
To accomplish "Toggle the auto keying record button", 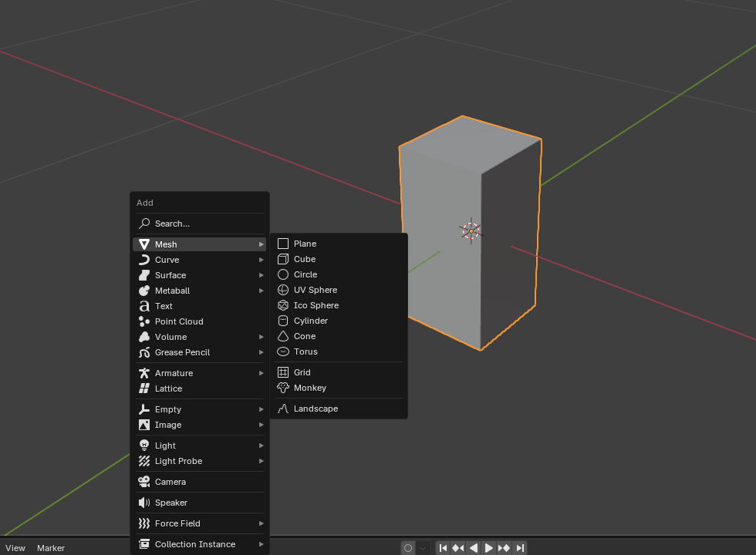I will click(x=408, y=548).
